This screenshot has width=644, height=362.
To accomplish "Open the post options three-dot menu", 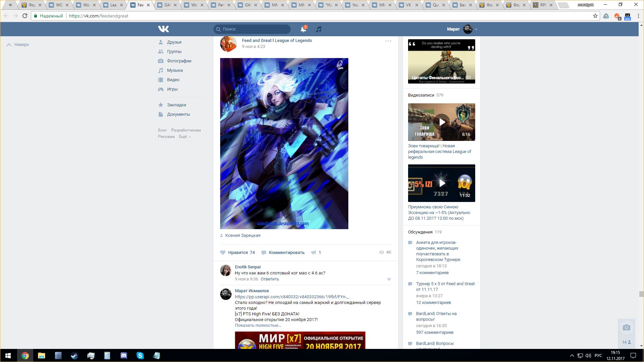I will click(x=388, y=41).
